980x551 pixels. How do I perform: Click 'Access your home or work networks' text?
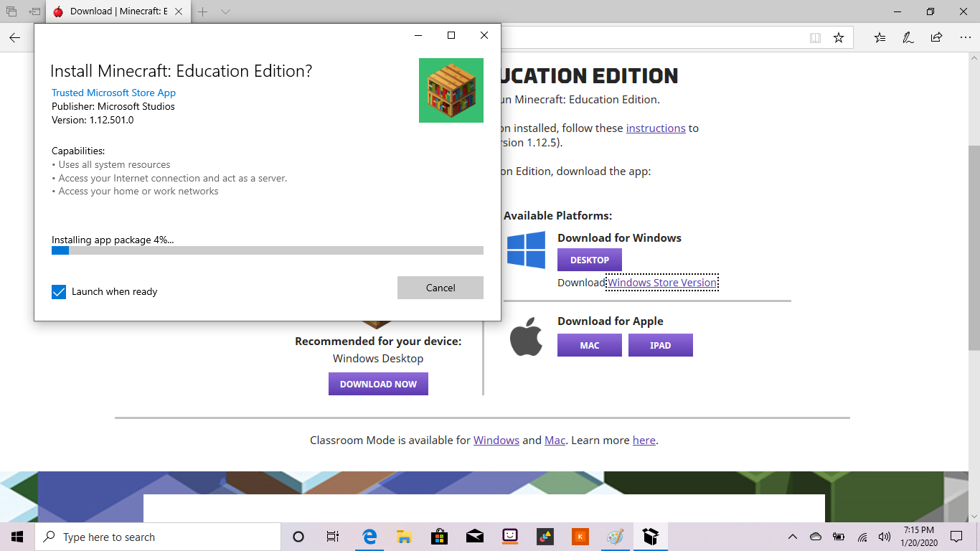(135, 192)
